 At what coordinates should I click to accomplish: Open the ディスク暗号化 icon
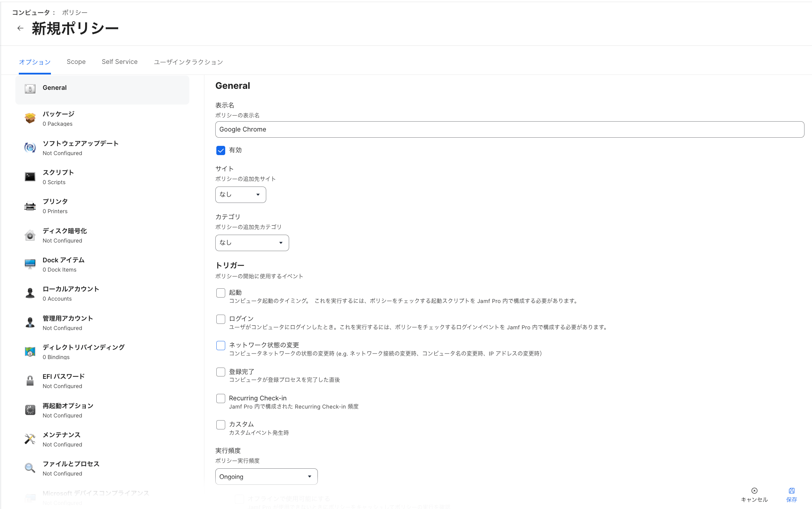tap(30, 235)
